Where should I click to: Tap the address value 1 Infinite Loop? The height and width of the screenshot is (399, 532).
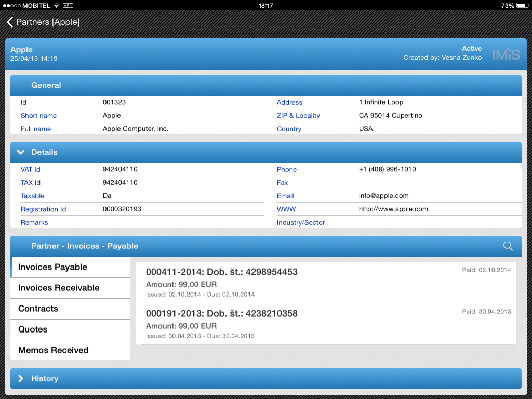[381, 102]
